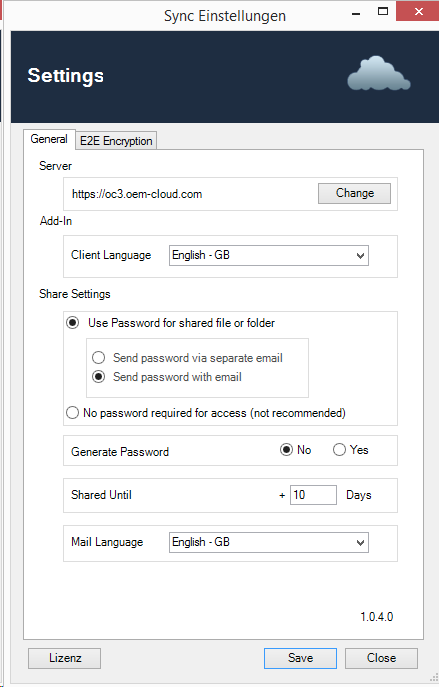The height and width of the screenshot is (687, 439).
Task: Click the version number 1.0.4.0
Action: (x=377, y=617)
